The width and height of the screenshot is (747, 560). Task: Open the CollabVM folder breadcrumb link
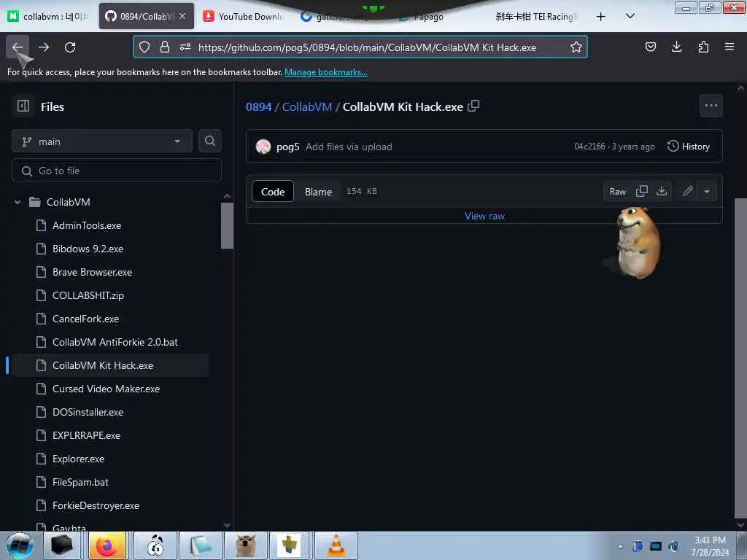pyautogui.click(x=307, y=106)
